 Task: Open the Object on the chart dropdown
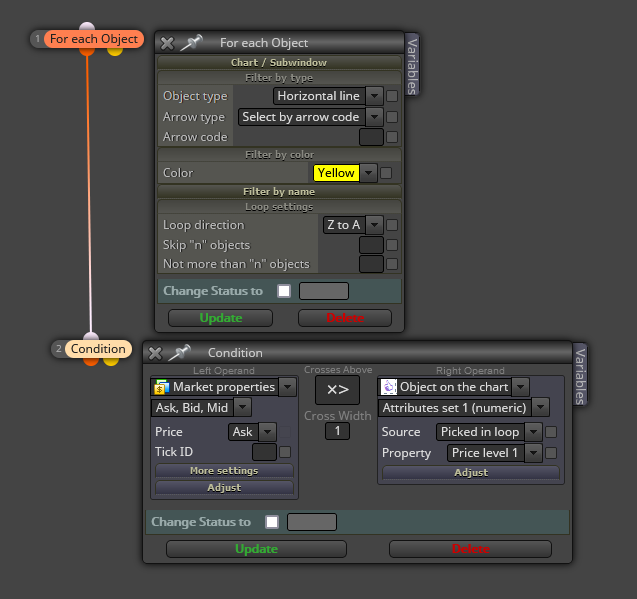(x=520, y=387)
